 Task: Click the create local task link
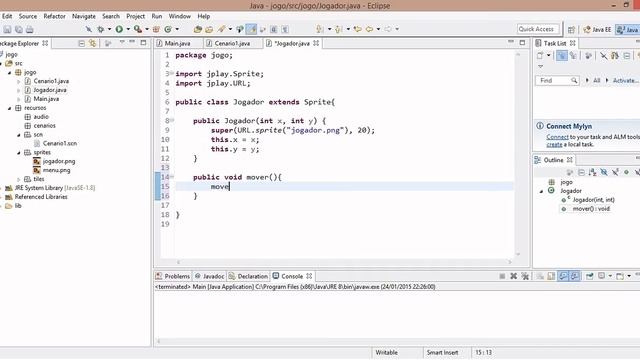pyautogui.click(x=554, y=144)
